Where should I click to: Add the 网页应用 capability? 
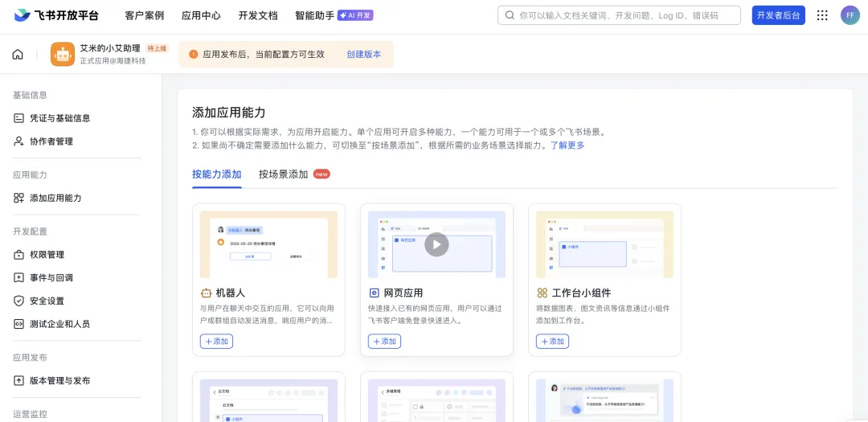pos(384,341)
